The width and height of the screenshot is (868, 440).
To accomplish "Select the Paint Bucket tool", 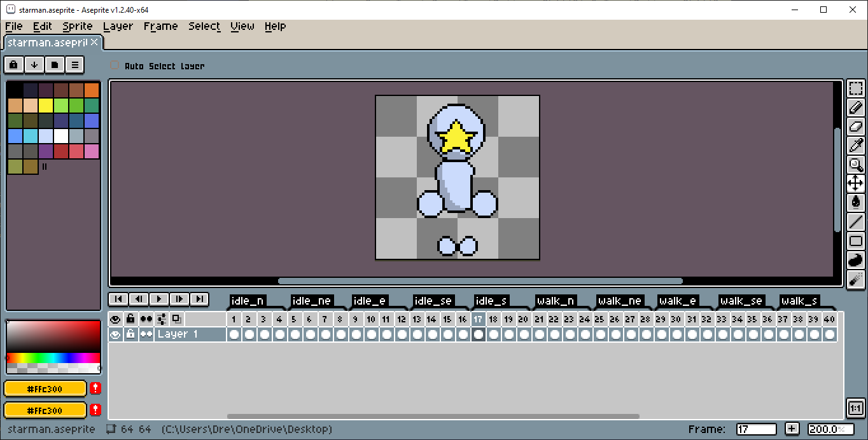I will (x=856, y=202).
